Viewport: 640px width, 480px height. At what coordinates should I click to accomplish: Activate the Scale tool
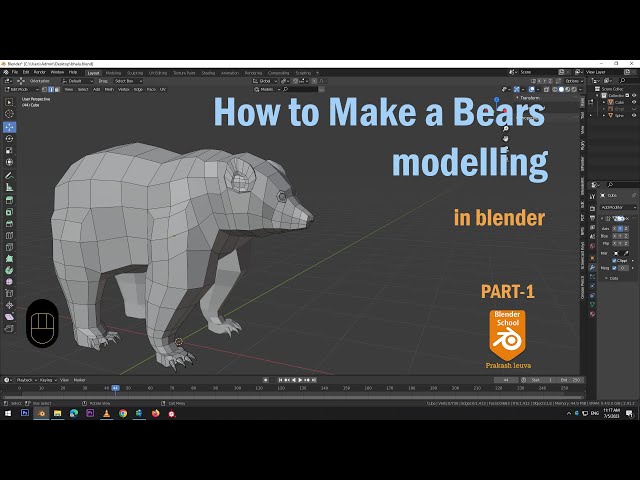click(x=9, y=151)
